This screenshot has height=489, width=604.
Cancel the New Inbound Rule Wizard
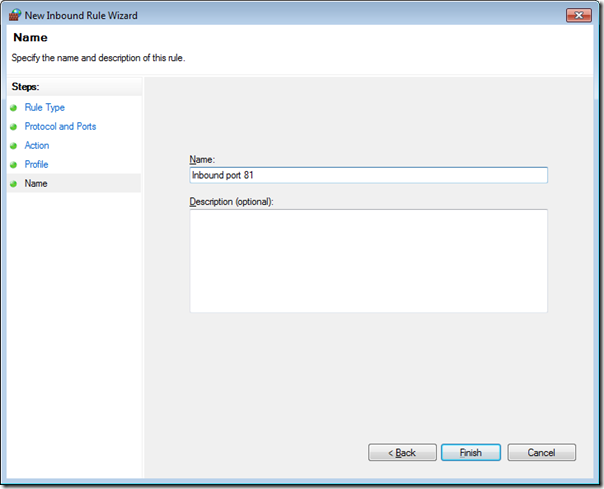(541, 452)
